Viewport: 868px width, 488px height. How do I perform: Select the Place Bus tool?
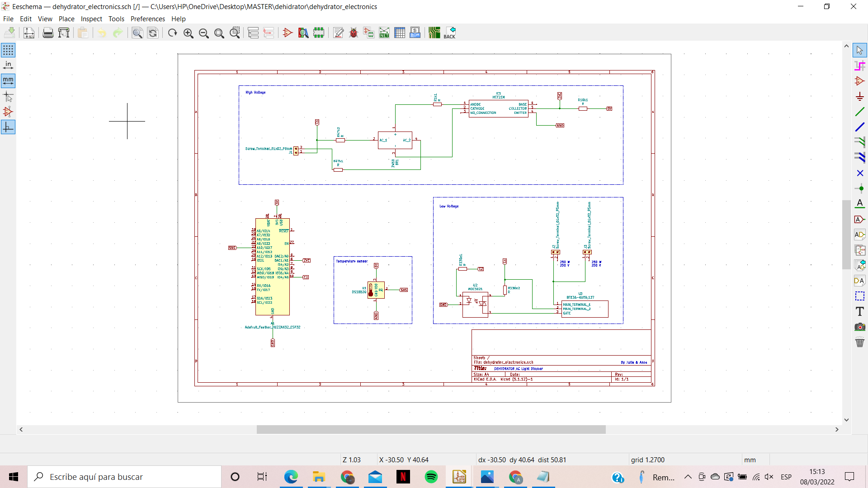(860, 127)
